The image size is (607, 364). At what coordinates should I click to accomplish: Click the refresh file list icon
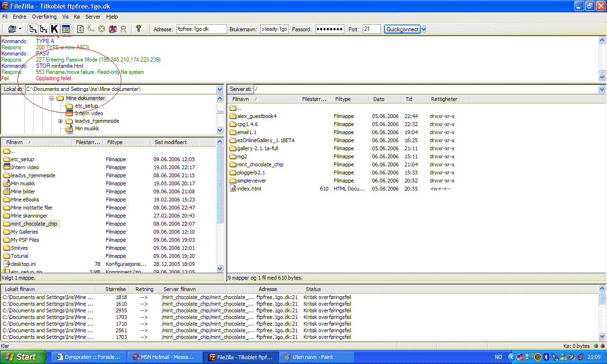click(x=81, y=29)
